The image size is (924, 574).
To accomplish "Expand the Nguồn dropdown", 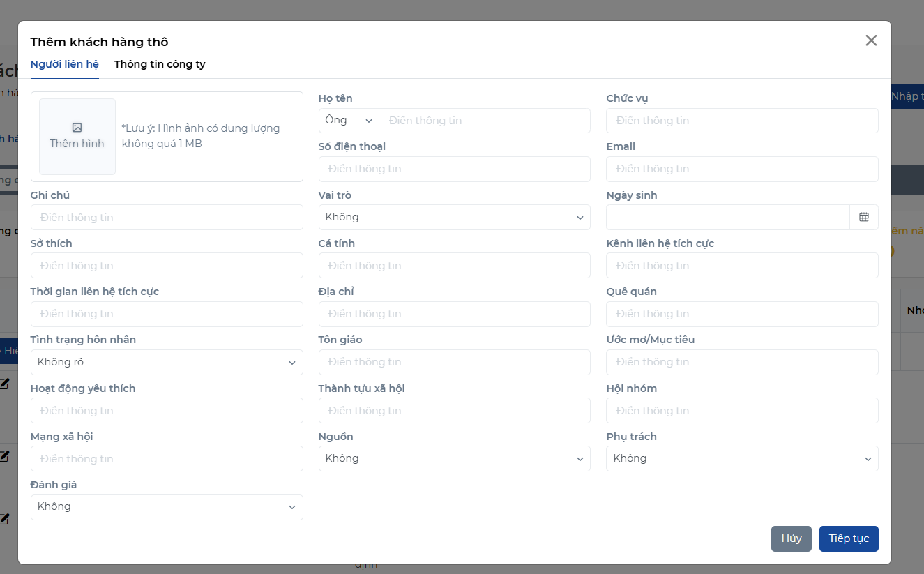I will pos(454,459).
